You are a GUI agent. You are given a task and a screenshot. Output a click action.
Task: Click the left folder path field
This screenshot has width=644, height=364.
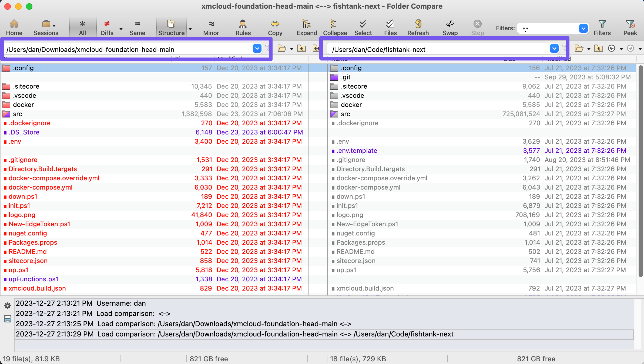pyautogui.click(x=129, y=49)
